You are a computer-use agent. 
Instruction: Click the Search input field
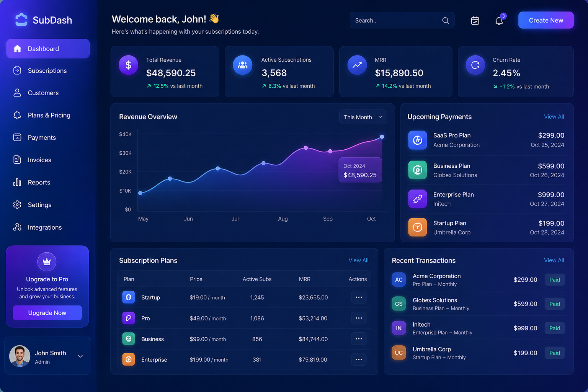[394, 20]
